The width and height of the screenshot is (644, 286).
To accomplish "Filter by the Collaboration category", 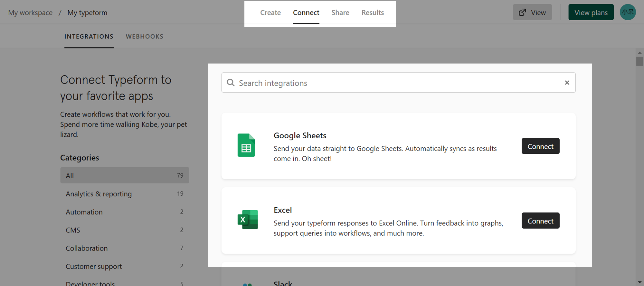I will tap(125, 248).
